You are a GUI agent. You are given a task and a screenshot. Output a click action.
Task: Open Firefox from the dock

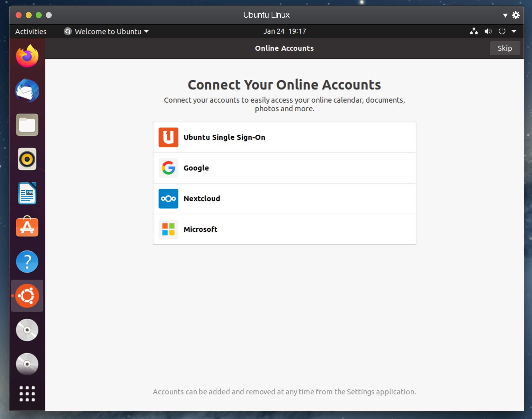tap(27, 56)
